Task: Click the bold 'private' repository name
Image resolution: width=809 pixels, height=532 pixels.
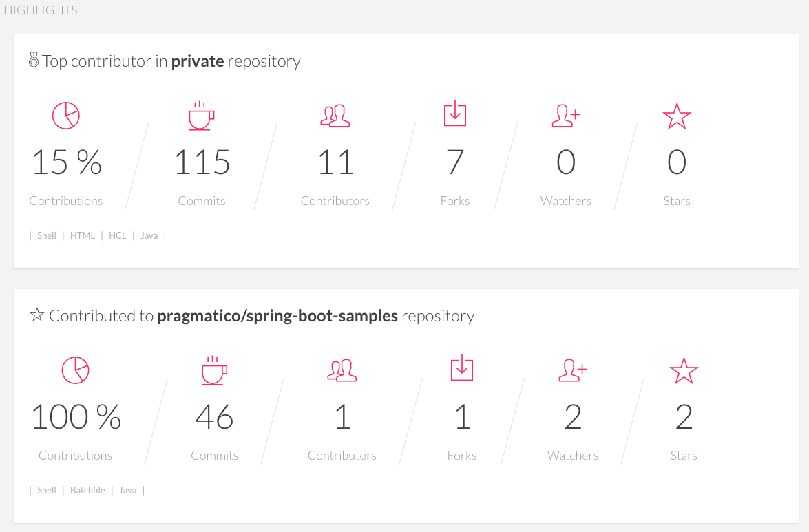Action: (198, 61)
